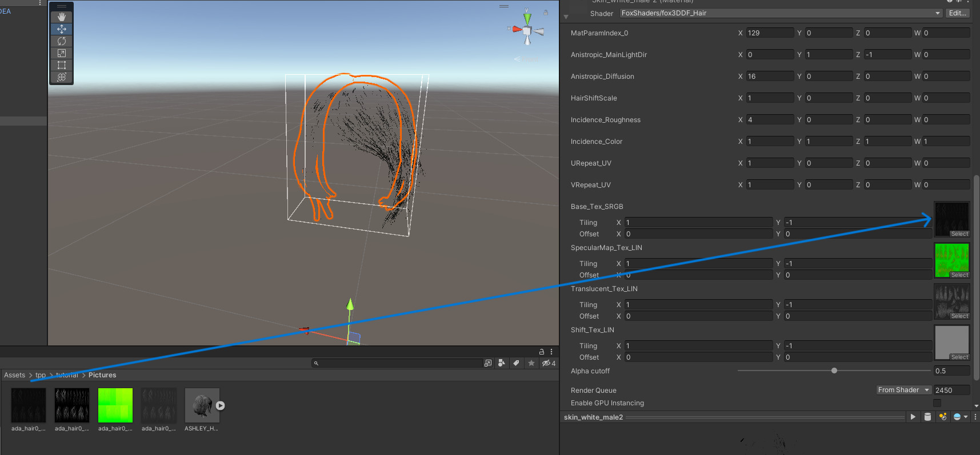
Task: Select the Transform tool
Action: (x=62, y=77)
